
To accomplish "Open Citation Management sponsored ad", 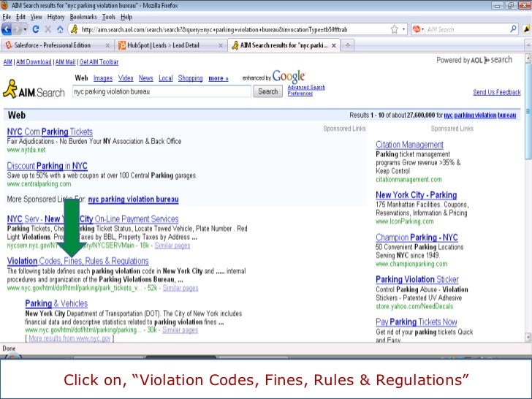I will pyautogui.click(x=409, y=145).
